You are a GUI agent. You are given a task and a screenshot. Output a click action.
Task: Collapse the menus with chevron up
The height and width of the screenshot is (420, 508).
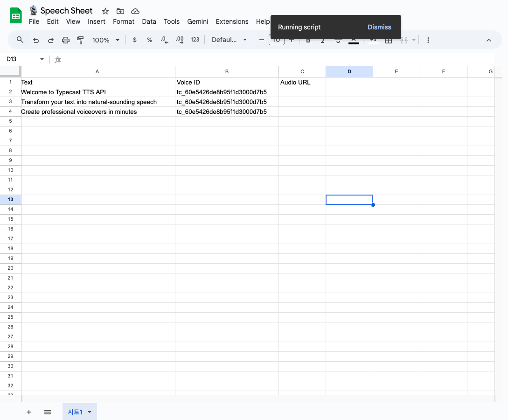(488, 40)
